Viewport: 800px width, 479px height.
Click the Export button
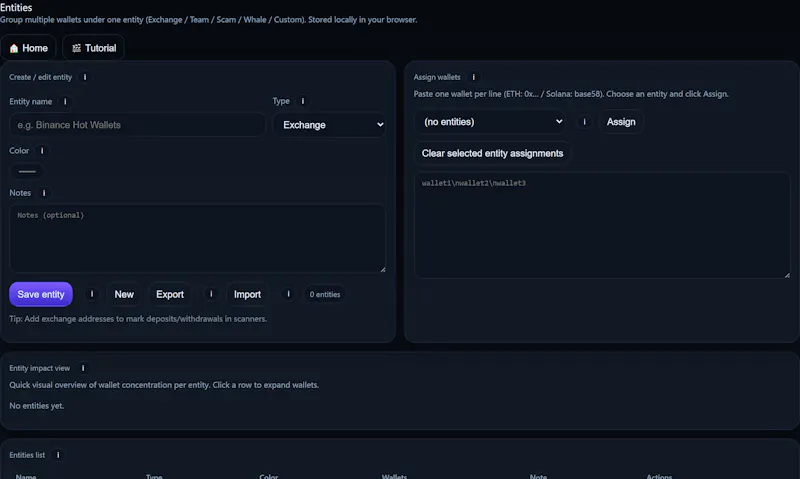[x=170, y=294]
